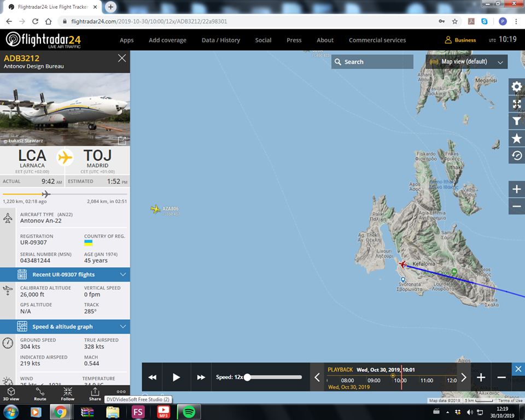Screen dimensions: 525x420
Task: Open the Windows Start menu
Action: (x=11, y=412)
